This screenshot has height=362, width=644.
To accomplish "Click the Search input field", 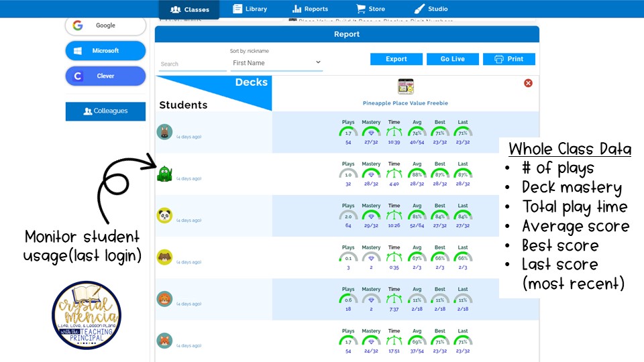I will 192,64.
